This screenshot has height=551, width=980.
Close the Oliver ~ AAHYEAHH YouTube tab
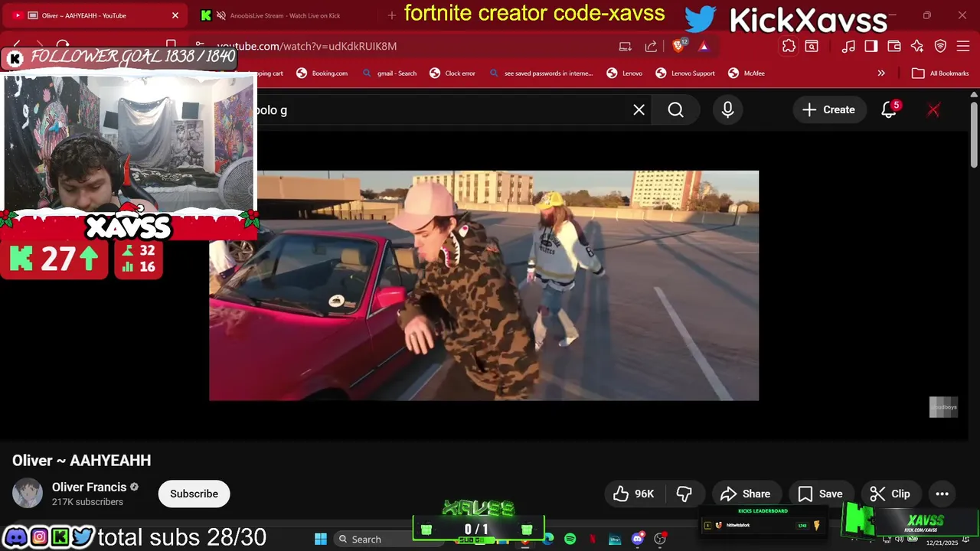tap(175, 15)
